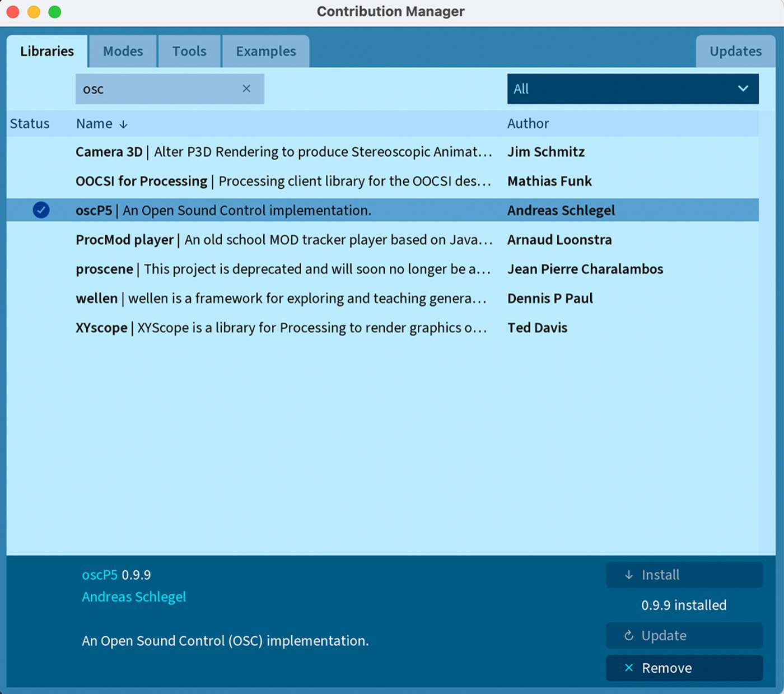
Task: Click the sort arrow next to Name
Action: click(x=124, y=124)
